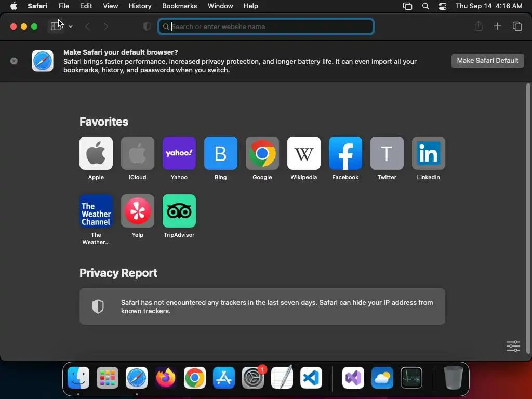Open the Apple menu
The height and width of the screenshot is (399, 532).
pyautogui.click(x=14, y=6)
